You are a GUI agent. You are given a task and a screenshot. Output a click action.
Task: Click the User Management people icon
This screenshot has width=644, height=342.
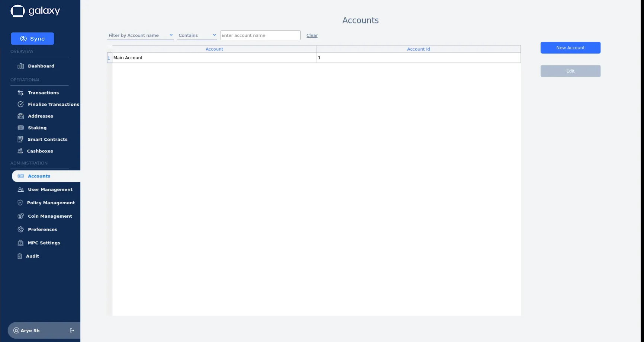pyautogui.click(x=21, y=189)
